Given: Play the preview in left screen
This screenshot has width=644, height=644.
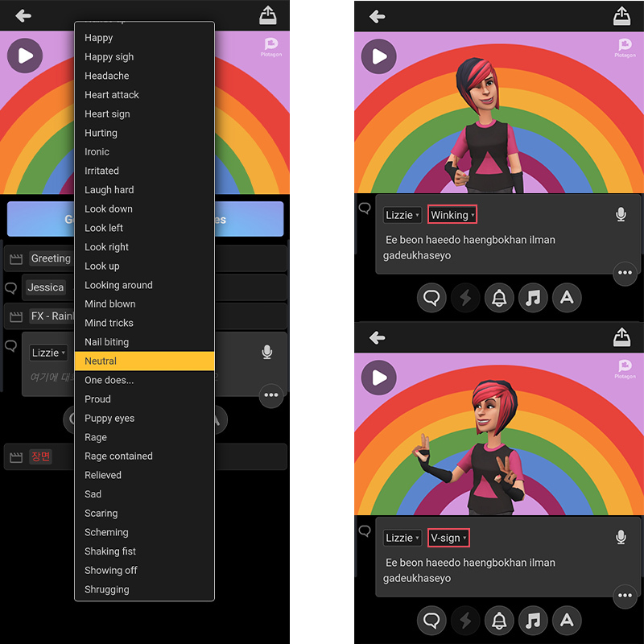Looking at the screenshot, I should pos(25,56).
